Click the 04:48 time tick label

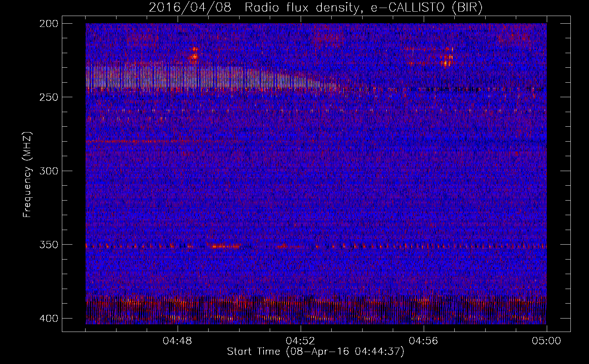point(177,341)
